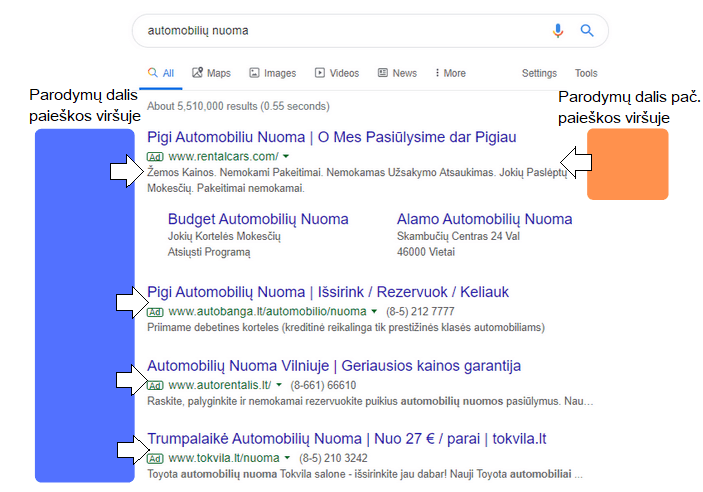Click the orange rectangle on the right
This screenshot has width=703, height=492.
(628, 164)
